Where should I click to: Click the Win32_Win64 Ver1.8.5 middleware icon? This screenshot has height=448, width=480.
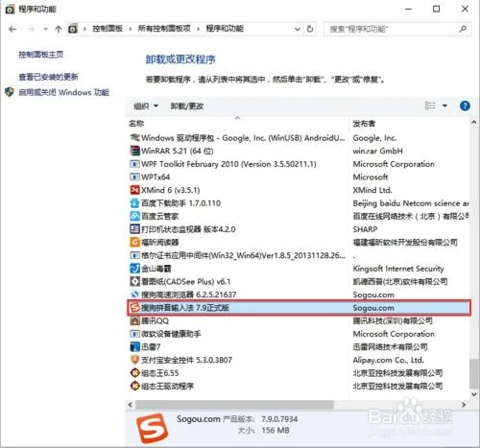pyautogui.click(x=134, y=255)
